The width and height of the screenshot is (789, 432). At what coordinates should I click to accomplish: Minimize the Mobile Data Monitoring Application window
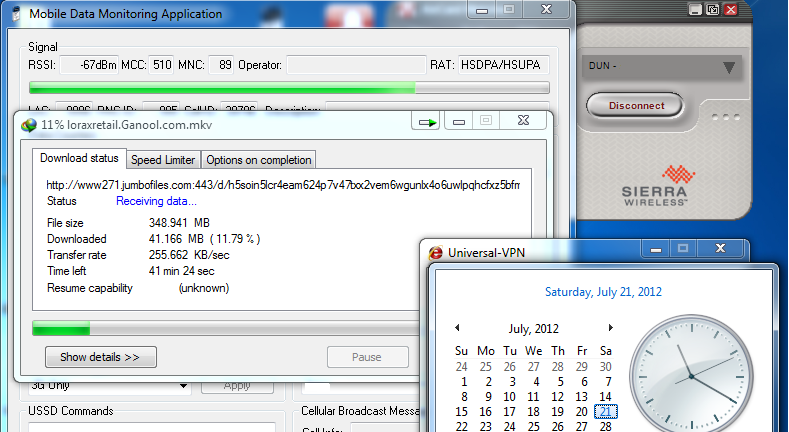pos(482,10)
